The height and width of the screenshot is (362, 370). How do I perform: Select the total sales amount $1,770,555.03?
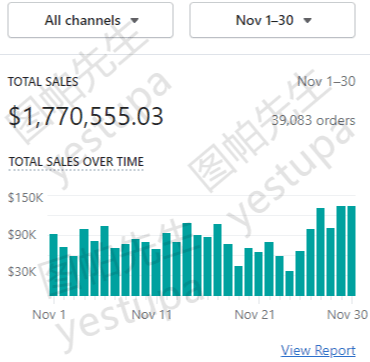[x=86, y=116]
